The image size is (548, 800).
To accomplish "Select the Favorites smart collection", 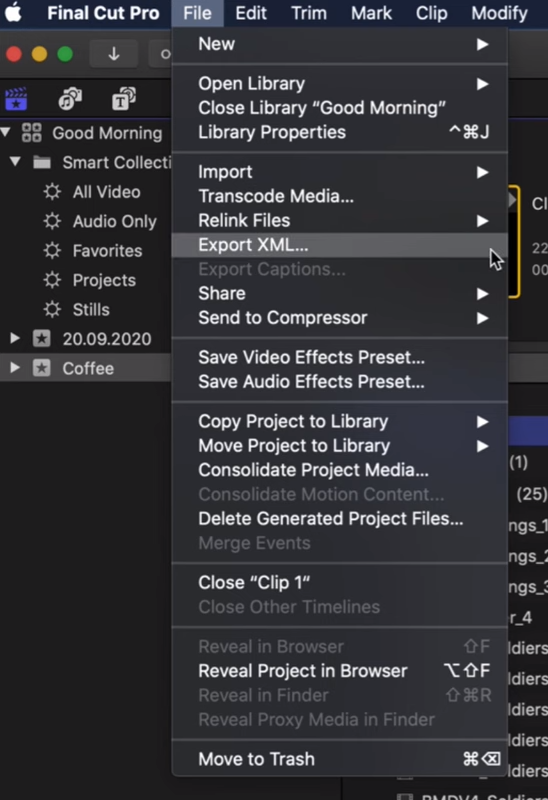I will pos(107,251).
